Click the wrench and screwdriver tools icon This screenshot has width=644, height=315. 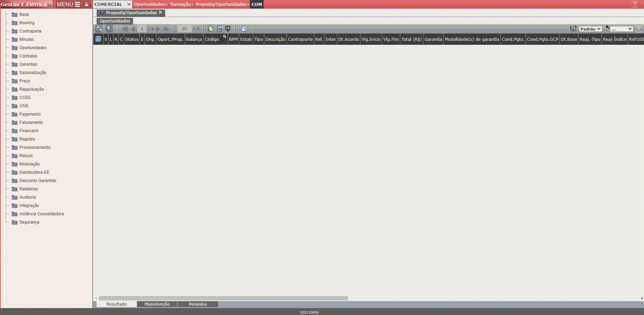click(99, 29)
